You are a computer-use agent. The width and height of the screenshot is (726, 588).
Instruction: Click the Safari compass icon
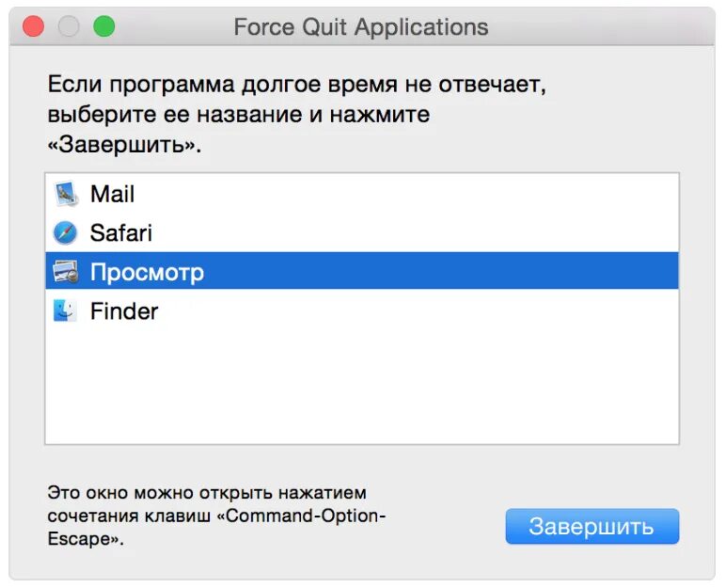pyautogui.click(x=65, y=233)
